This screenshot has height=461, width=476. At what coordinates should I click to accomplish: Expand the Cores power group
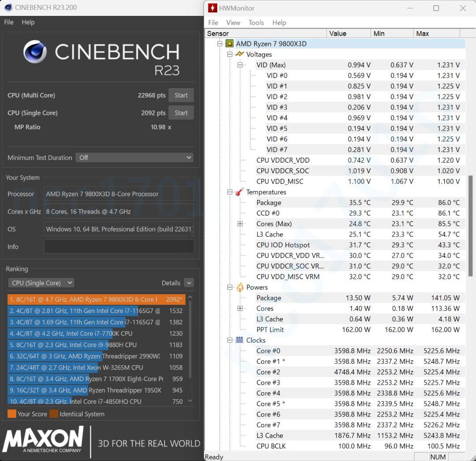tap(240, 308)
